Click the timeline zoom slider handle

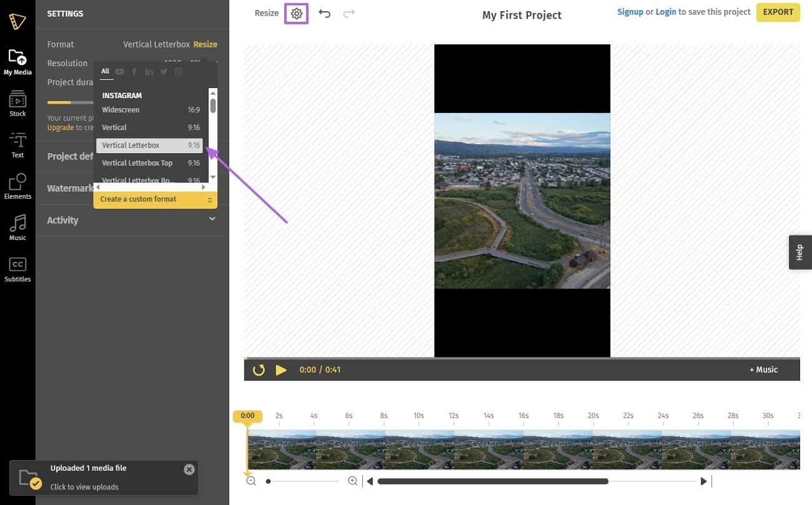click(268, 481)
